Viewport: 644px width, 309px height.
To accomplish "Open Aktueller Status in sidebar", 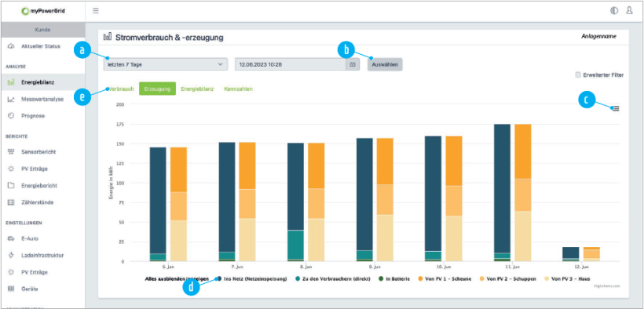I will coord(41,46).
